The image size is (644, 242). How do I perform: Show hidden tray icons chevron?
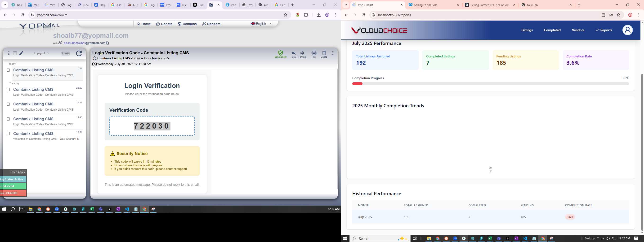[603, 238]
